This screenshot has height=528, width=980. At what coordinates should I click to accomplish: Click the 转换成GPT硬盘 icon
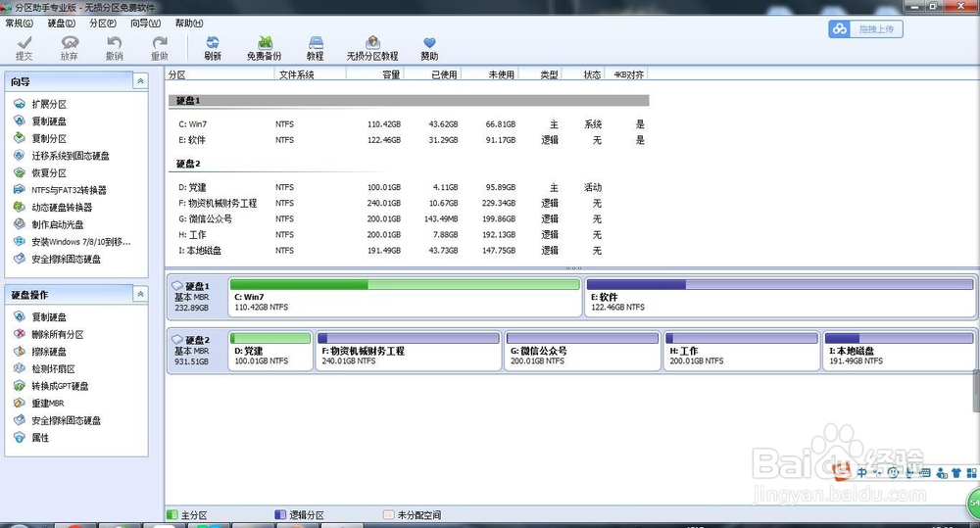click(20, 386)
